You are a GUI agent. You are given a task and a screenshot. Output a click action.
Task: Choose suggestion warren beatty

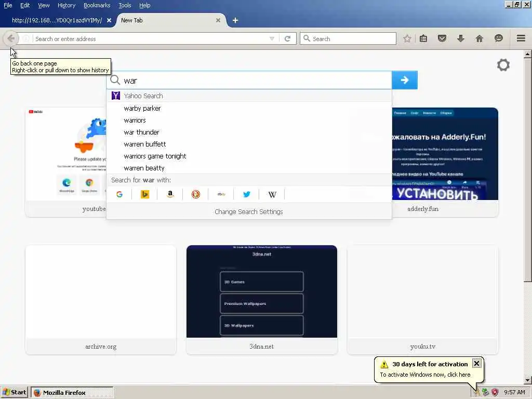[x=249, y=168]
